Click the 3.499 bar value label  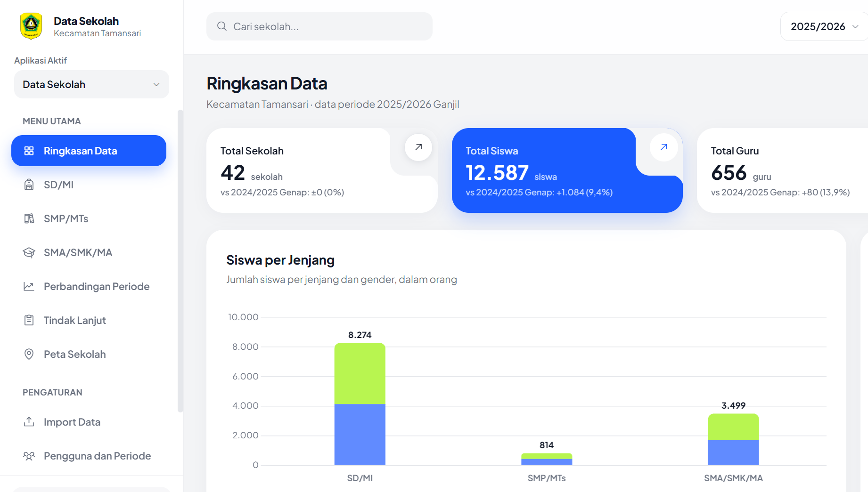coord(733,405)
